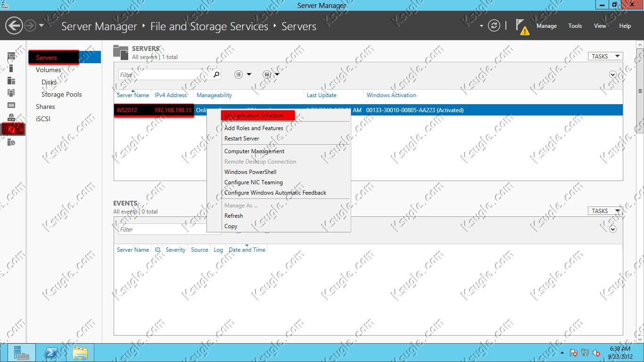Sort servers by IPv4 Address column

point(171,95)
